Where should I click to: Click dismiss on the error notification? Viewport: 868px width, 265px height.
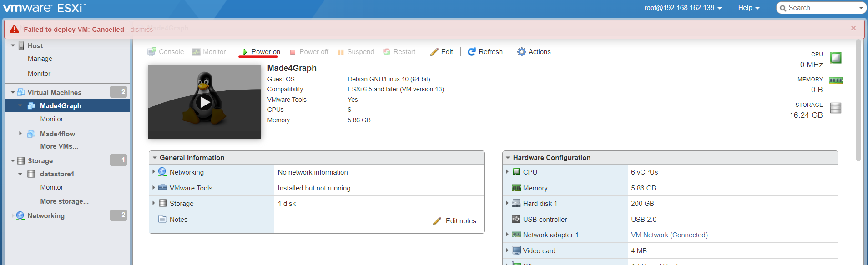[141, 30]
